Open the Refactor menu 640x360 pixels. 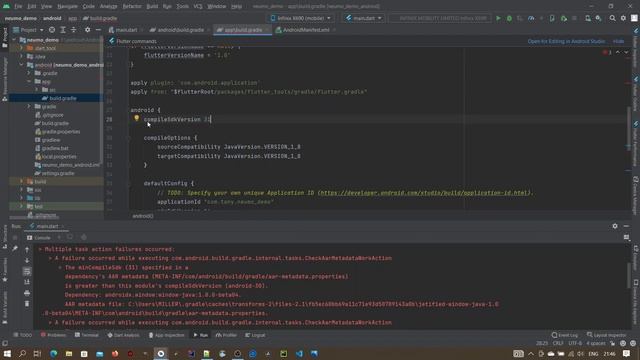pos(132,6)
